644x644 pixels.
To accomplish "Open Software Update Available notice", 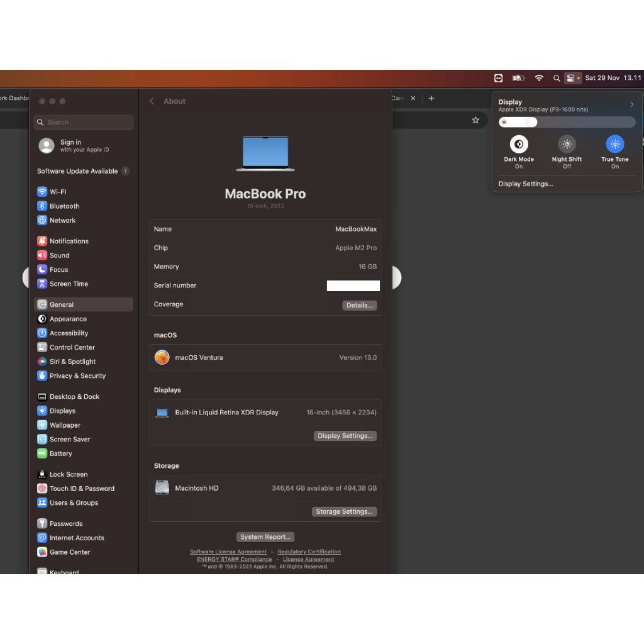I will 84,171.
